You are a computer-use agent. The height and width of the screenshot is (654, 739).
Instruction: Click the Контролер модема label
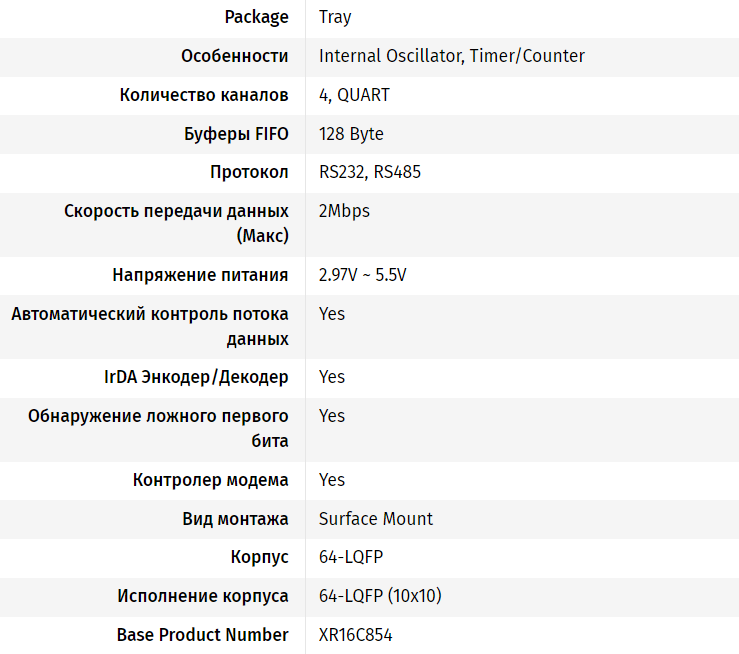210,480
